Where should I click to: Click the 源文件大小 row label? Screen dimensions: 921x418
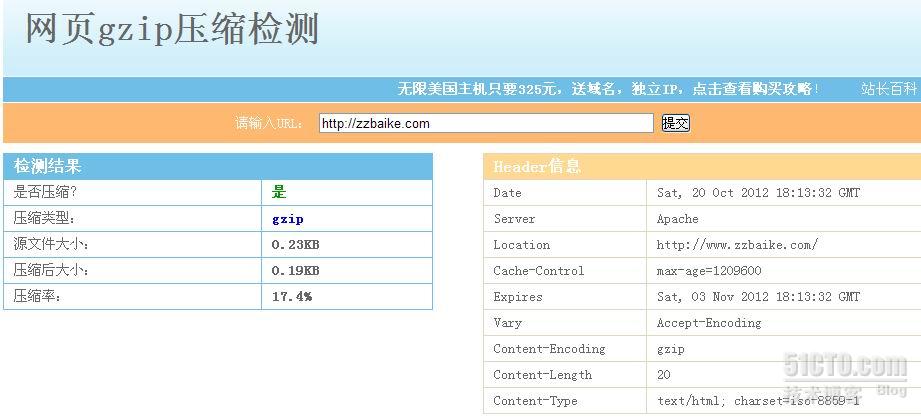52,245
